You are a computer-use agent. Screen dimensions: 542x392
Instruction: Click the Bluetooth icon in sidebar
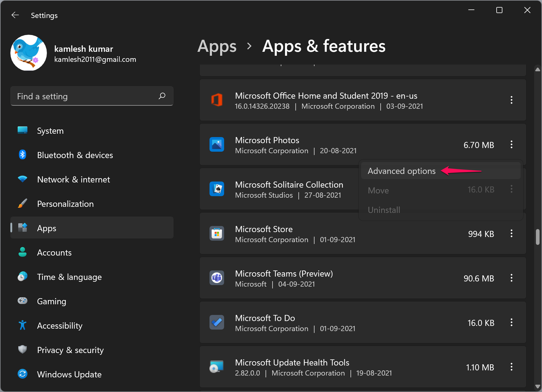(23, 155)
